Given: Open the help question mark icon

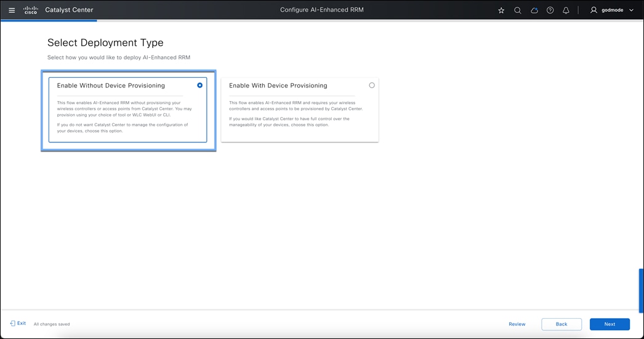Looking at the screenshot, I should pyautogui.click(x=550, y=10).
